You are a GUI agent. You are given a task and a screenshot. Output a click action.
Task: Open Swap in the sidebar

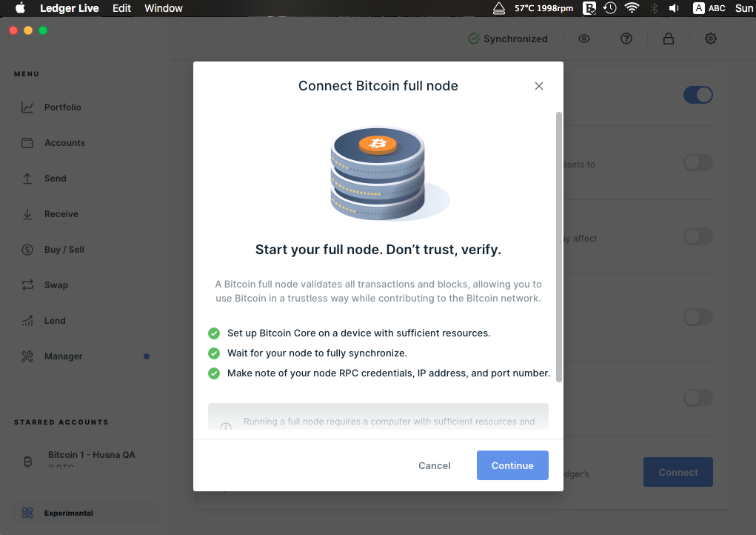(56, 285)
